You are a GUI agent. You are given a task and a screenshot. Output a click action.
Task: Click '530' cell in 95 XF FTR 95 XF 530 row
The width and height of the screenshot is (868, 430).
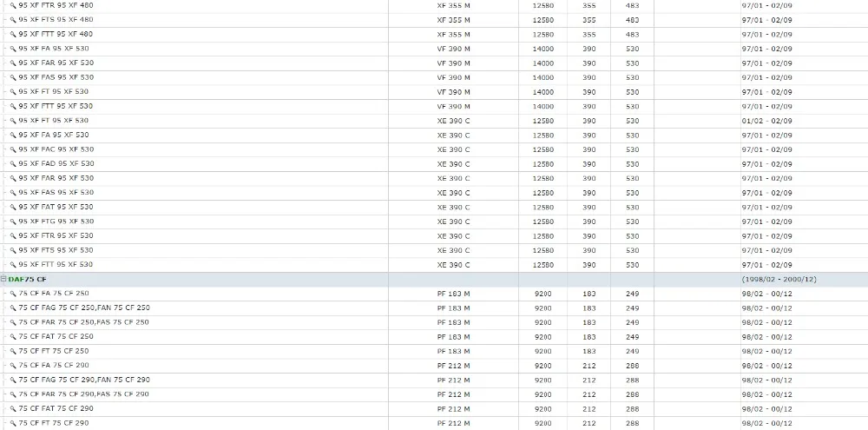click(632, 236)
